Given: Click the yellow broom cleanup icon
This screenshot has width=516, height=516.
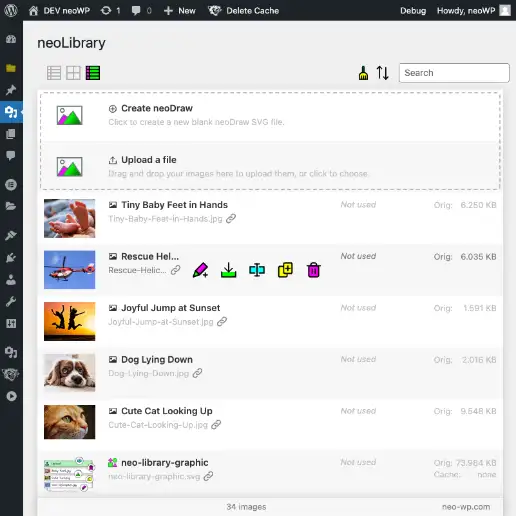Looking at the screenshot, I should [363, 73].
